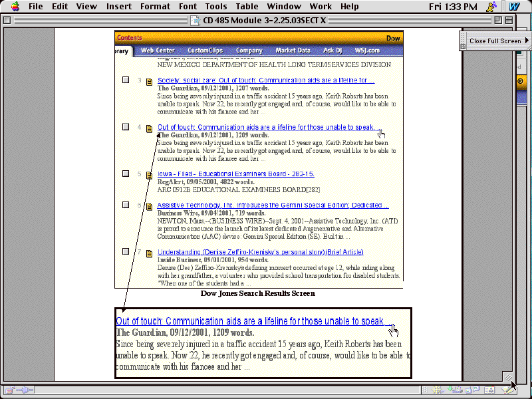Expand the Close Full Screen toolbar arrow
This screenshot has height=399, width=532.
click(527, 41)
